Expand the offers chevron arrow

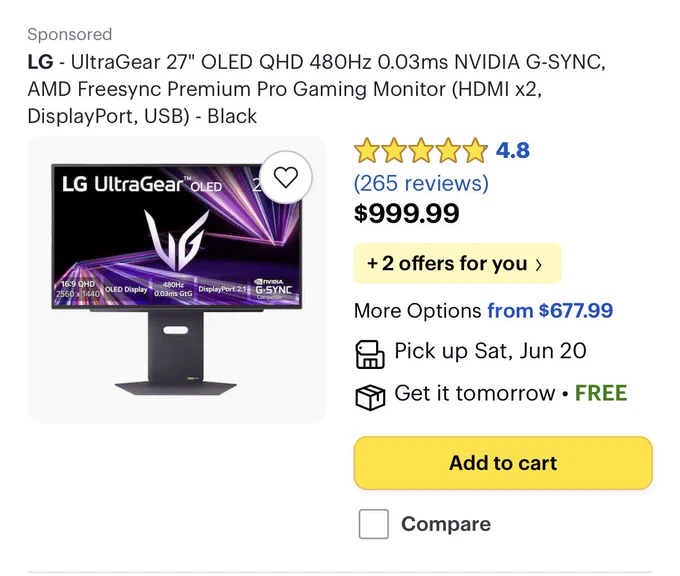coord(539,265)
